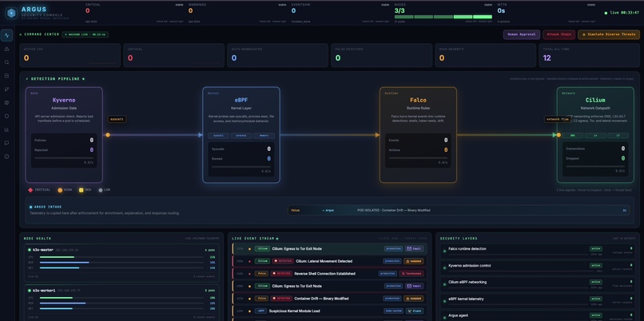Click the Terminated tag on Reverse Shell event

click(x=411, y=273)
